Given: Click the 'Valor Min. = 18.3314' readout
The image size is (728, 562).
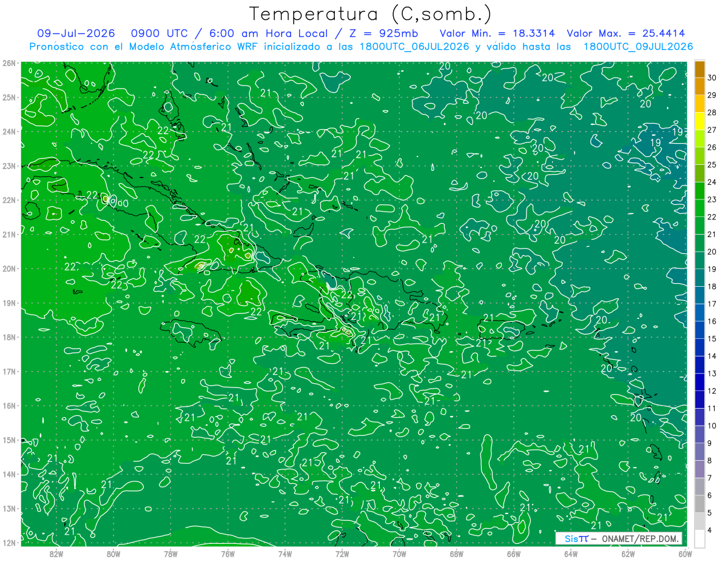Looking at the screenshot, I should (x=497, y=33).
